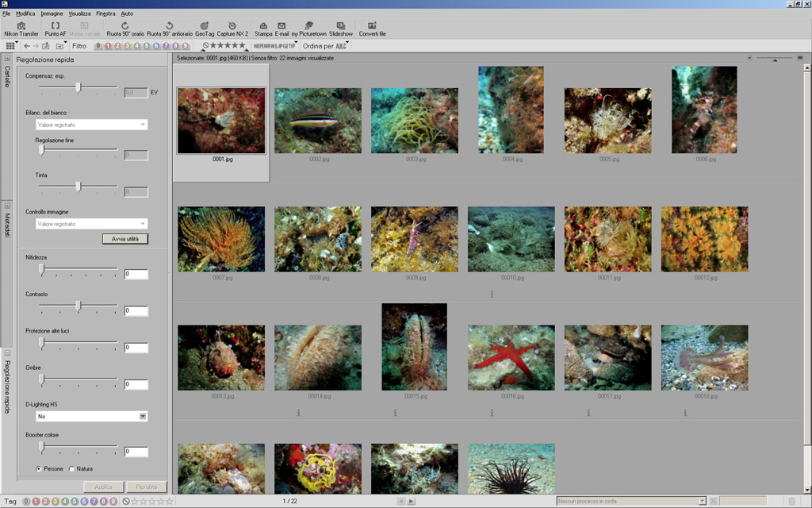Viewport: 812px width, 508px height.
Task: Open the Visualizza menu
Action: (79, 13)
